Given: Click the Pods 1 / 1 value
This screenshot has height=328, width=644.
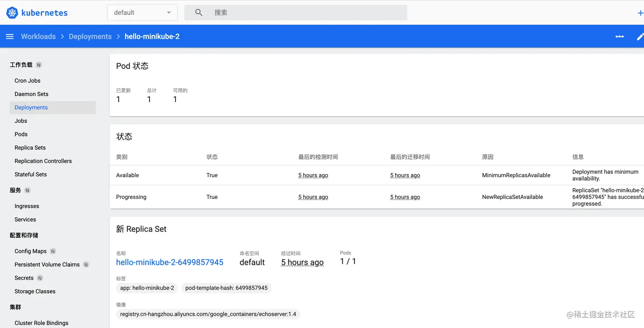Looking at the screenshot, I should click(348, 262).
